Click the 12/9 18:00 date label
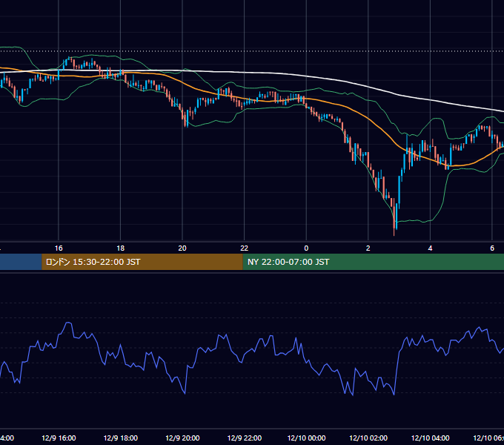 [x=121, y=438]
